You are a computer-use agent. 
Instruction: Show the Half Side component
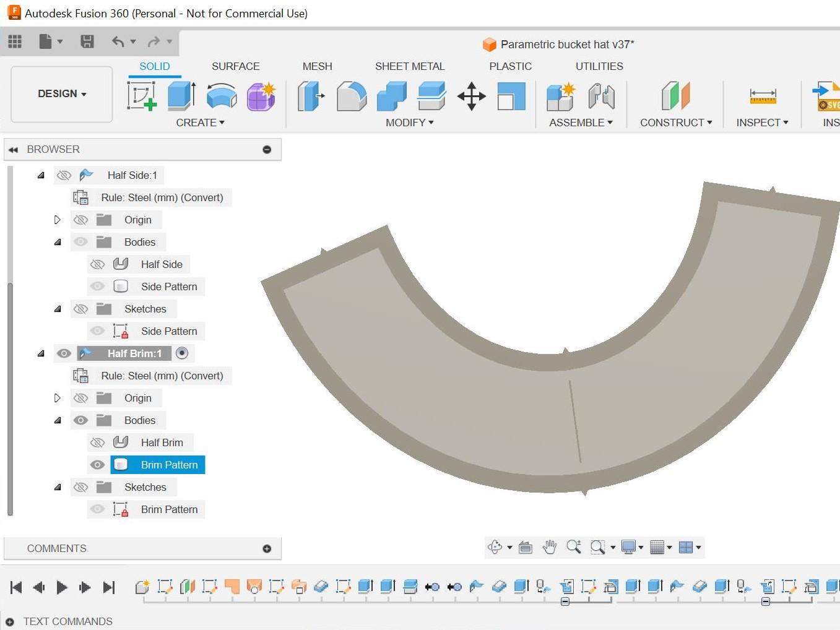(64, 175)
